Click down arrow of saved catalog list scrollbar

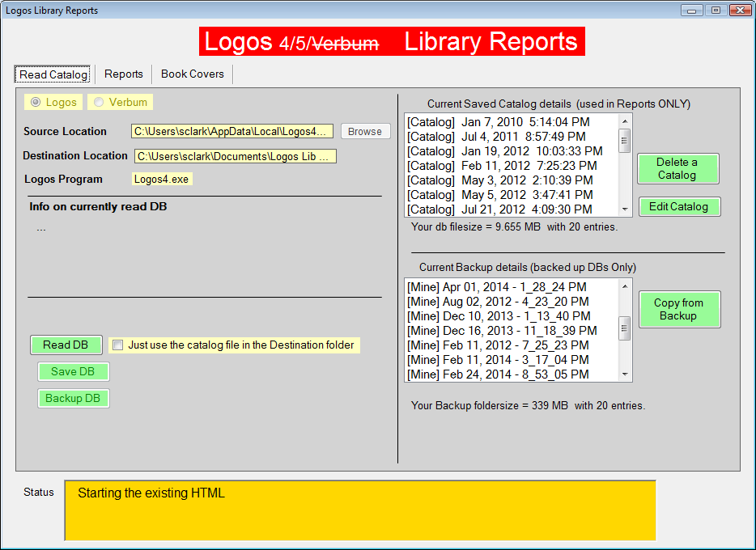click(x=625, y=209)
